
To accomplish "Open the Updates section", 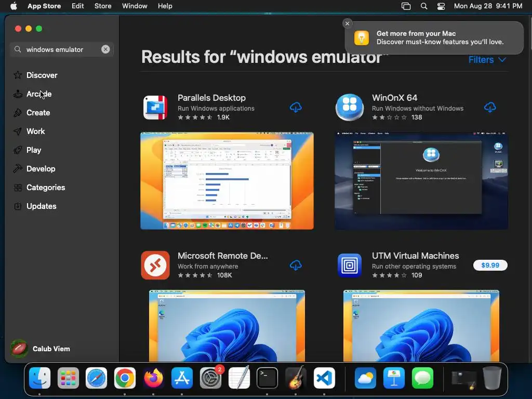I will point(41,206).
